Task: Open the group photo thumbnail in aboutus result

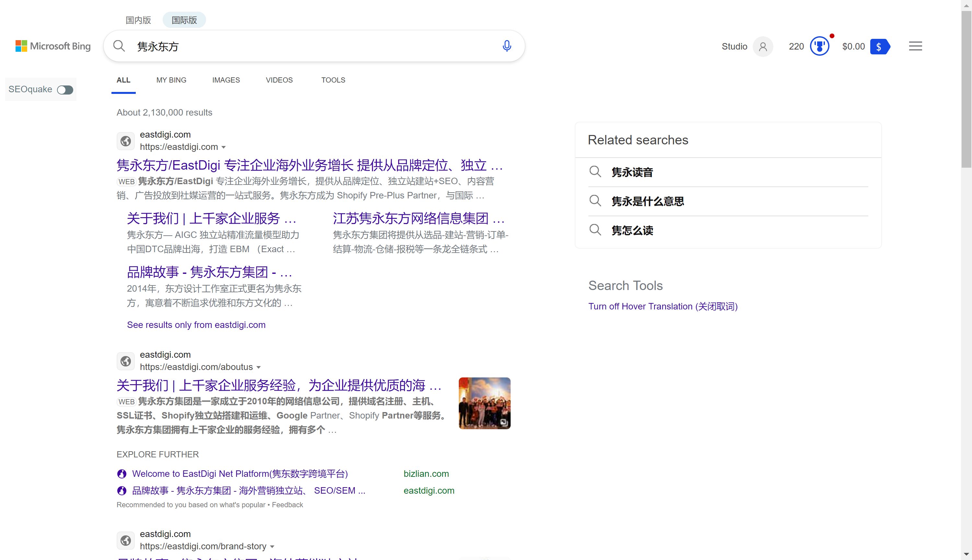Action: pyautogui.click(x=484, y=403)
